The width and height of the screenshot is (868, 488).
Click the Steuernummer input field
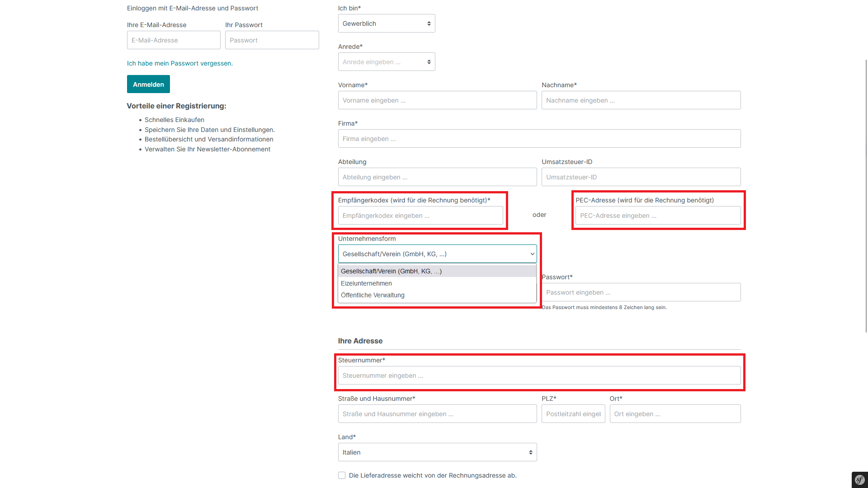coord(539,375)
